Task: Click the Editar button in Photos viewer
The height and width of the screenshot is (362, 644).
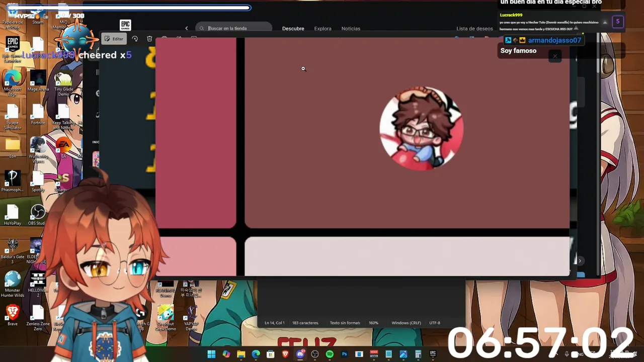Action: point(114,39)
